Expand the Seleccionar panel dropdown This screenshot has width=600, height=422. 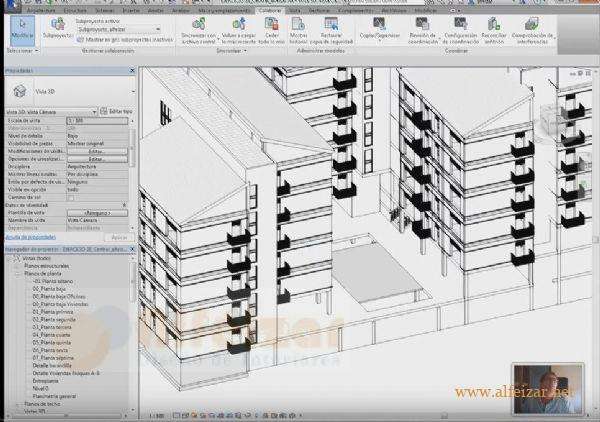[23, 51]
